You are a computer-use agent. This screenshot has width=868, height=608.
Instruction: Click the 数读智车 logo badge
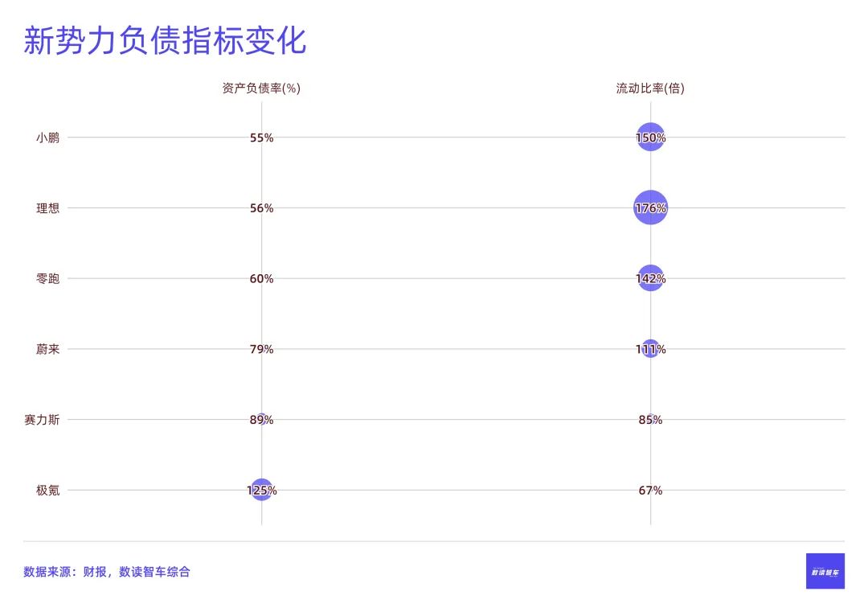point(825,571)
